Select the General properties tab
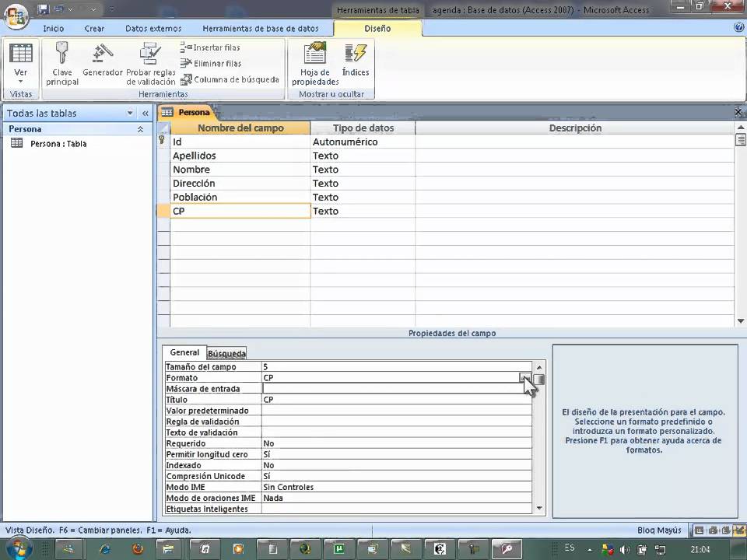This screenshot has height=560, width=747. [x=184, y=352]
